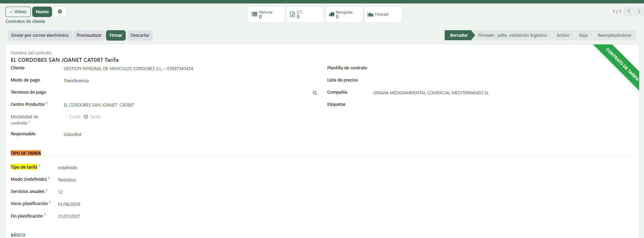Go to next record arrow
This screenshot has width=644, height=238.
639,11
